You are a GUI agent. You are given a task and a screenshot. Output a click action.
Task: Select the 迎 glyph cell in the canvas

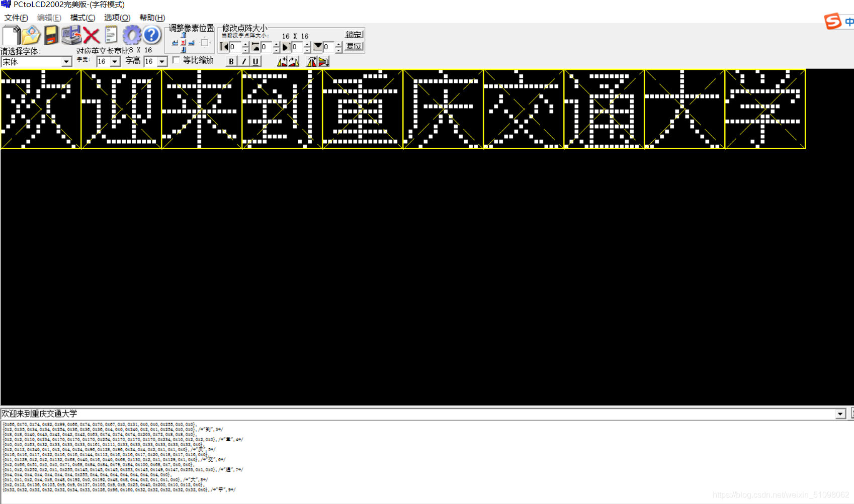pos(121,109)
